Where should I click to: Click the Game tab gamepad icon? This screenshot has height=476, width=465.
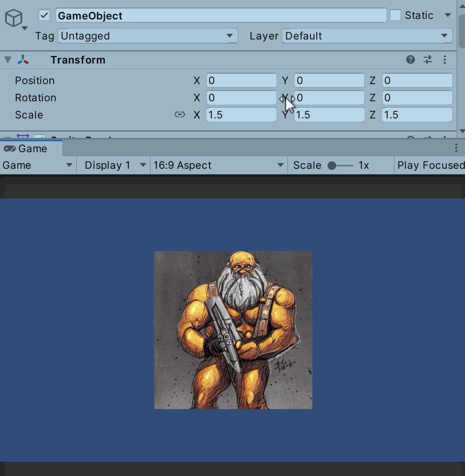tap(9, 148)
